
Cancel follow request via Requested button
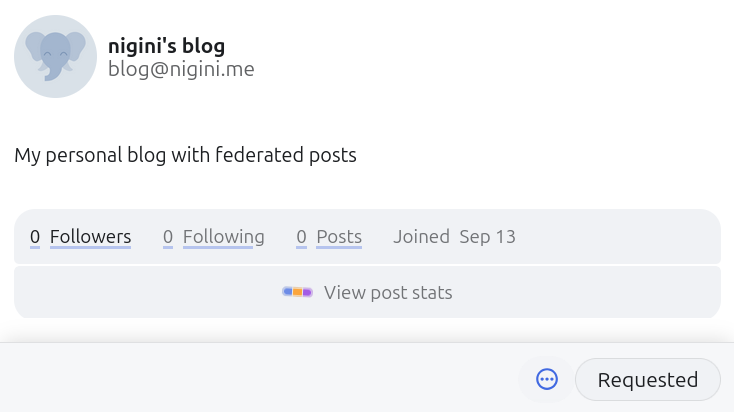[x=647, y=379]
